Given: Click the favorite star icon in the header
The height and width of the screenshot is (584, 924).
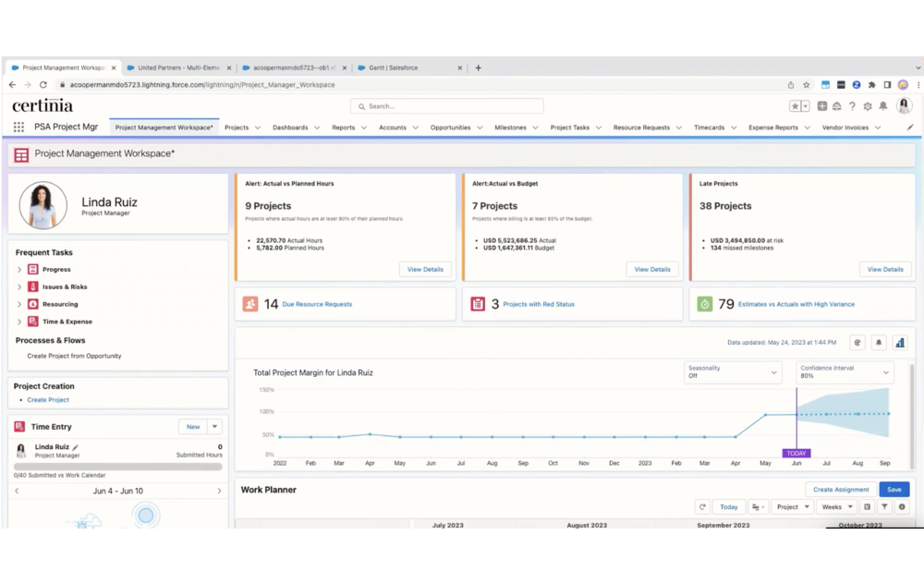Looking at the screenshot, I should (x=796, y=106).
